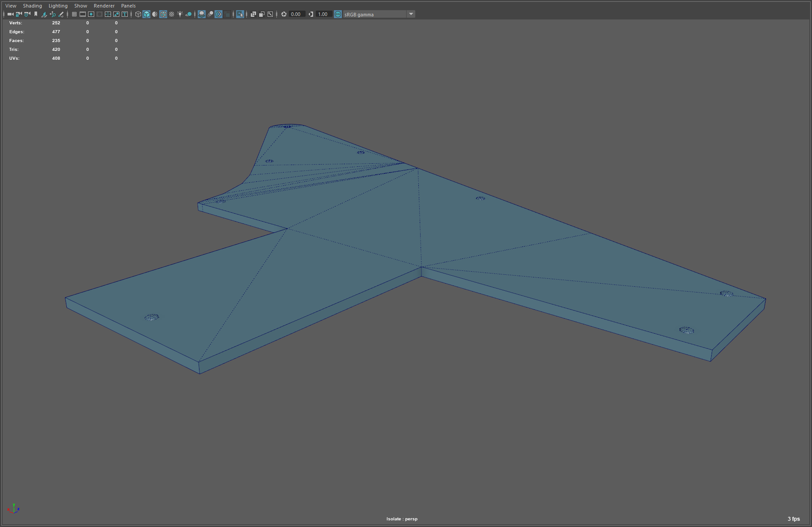Open the Lighting menu
This screenshot has height=527, width=812.
tap(58, 6)
